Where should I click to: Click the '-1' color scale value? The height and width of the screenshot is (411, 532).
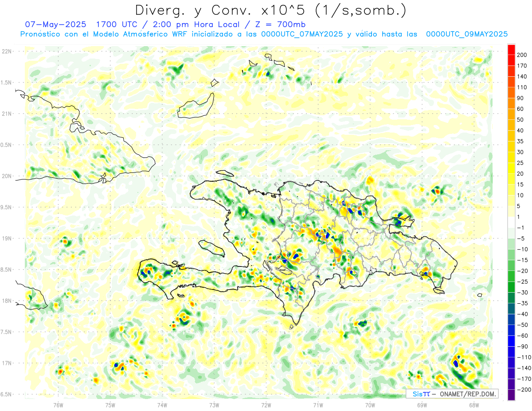click(x=521, y=228)
